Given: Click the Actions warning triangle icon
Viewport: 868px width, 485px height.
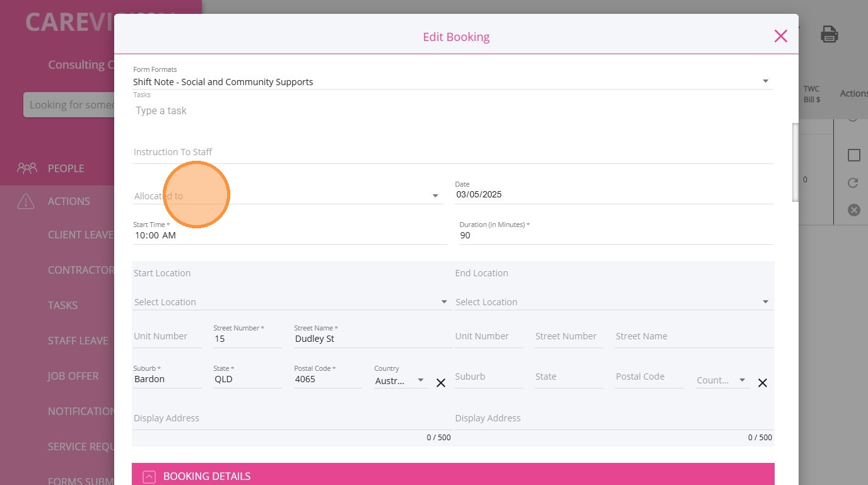Looking at the screenshot, I should point(26,201).
